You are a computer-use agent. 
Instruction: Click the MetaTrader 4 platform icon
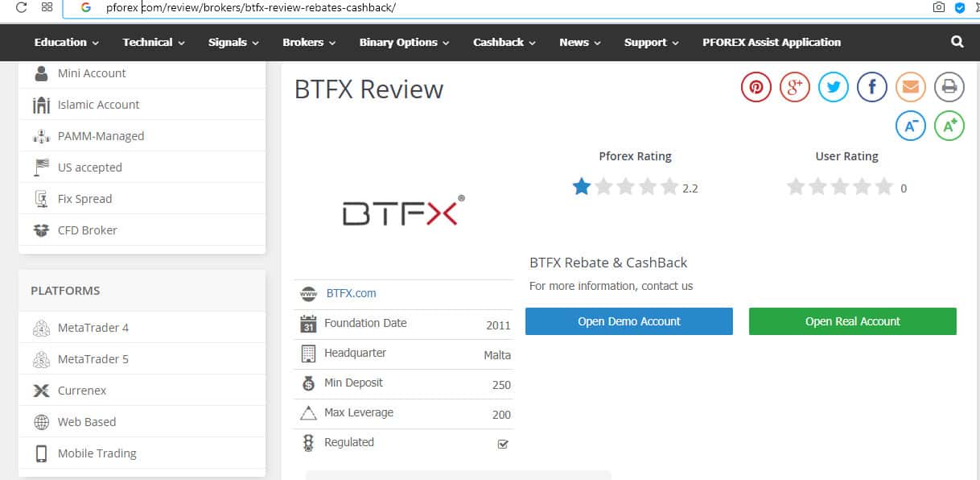tap(41, 328)
